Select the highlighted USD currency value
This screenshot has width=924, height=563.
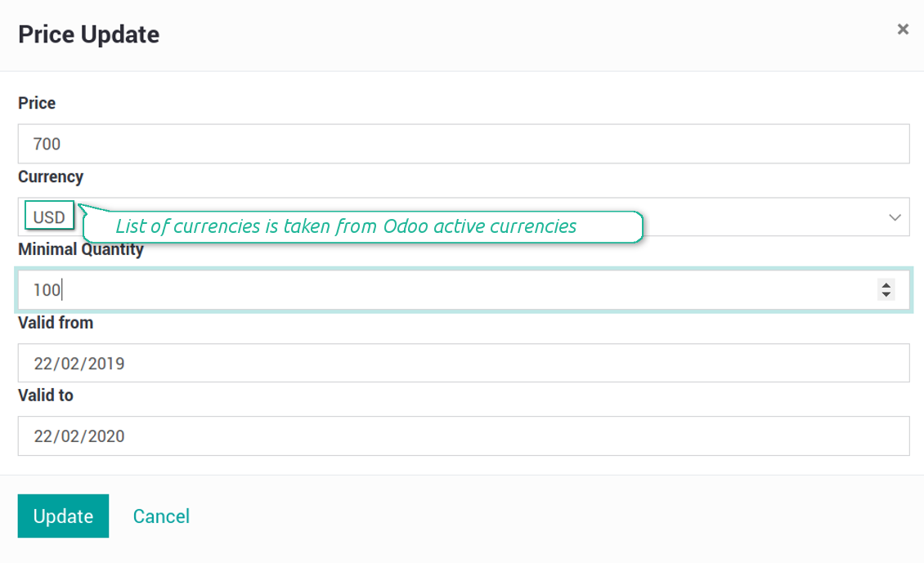click(49, 217)
